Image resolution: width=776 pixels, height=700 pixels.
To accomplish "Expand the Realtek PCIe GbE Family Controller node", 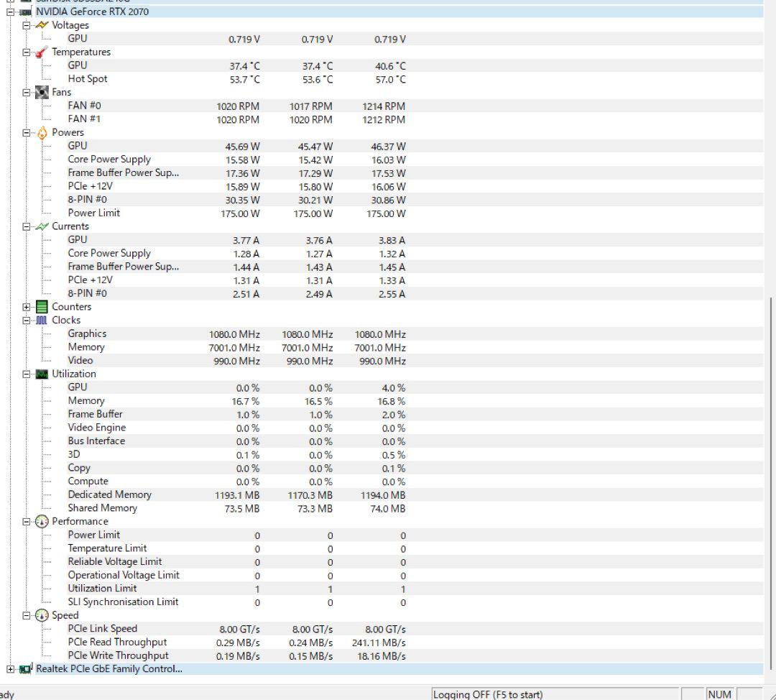I will point(10,669).
